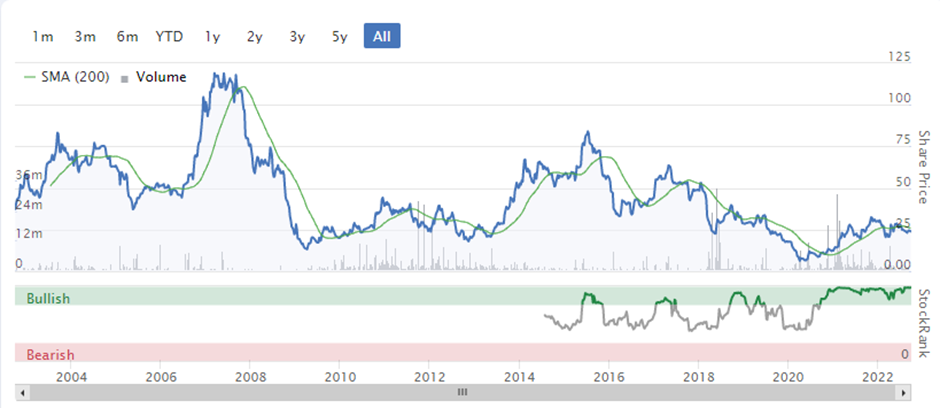Click the scrollbar right arrow
Screen dimensions: 940x408
pos(903,392)
